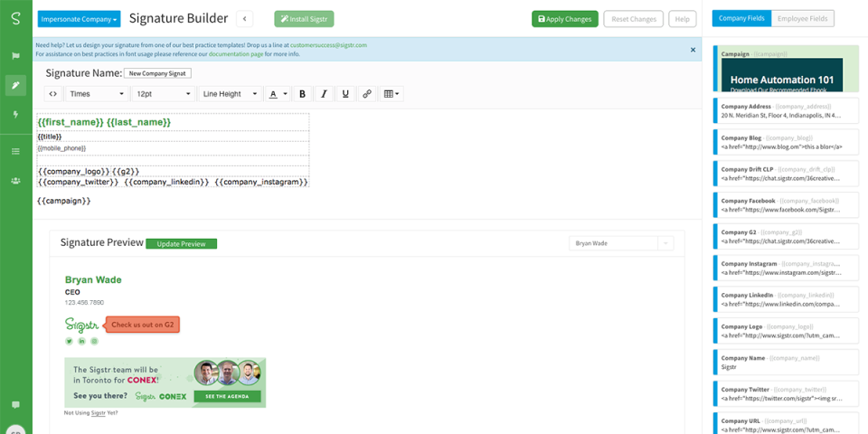The height and width of the screenshot is (434, 868).
Task: Click the Help button
Action: click(x=683, y=19)
